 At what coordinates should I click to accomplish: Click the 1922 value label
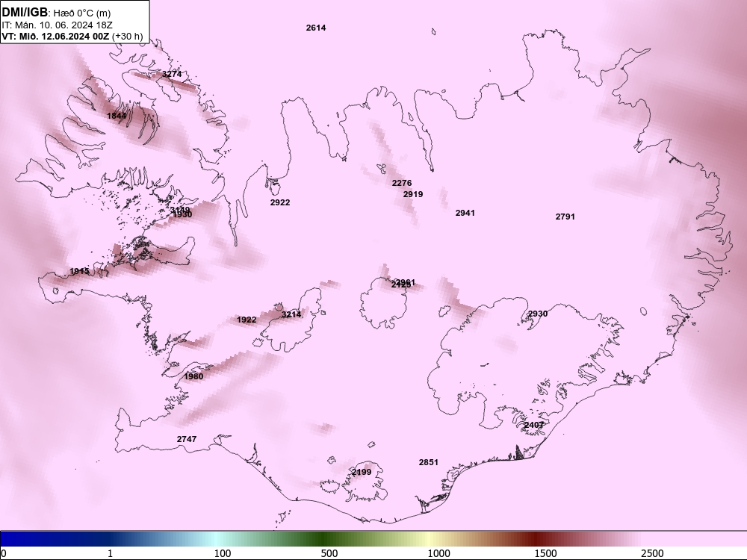247,320
